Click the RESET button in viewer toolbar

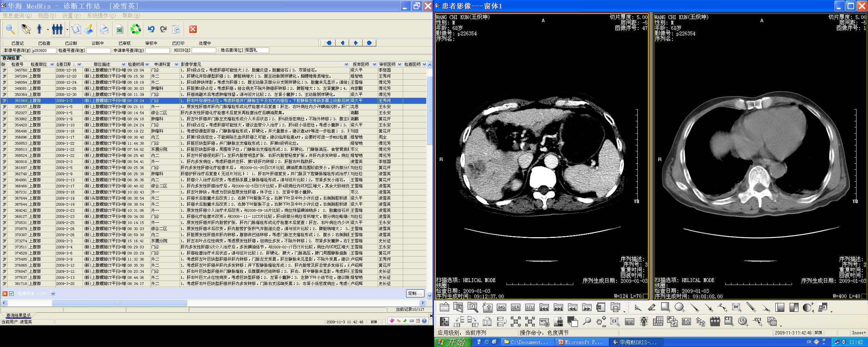(630, 322)
